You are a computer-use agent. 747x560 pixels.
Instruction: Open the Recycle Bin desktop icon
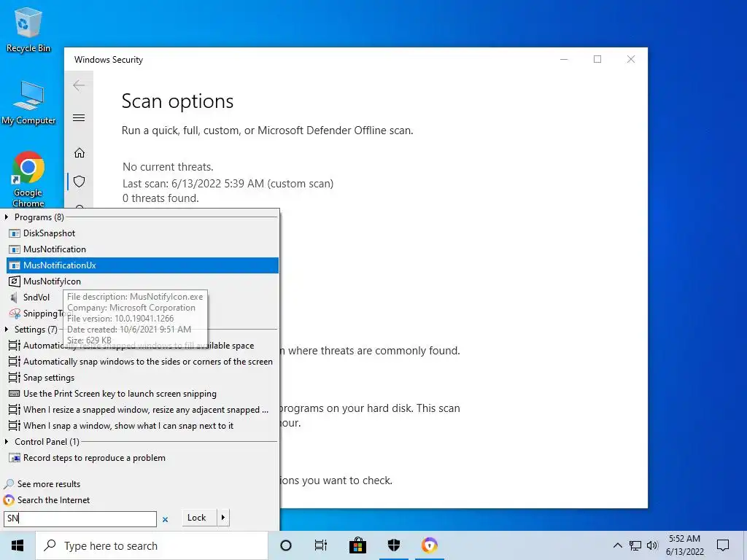[x=28, y=29]
